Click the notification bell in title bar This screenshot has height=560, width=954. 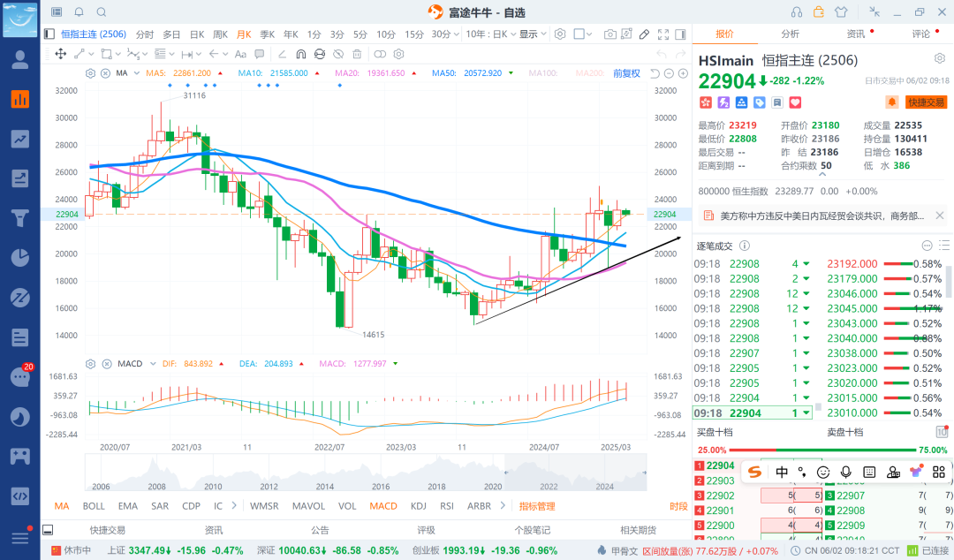click(x=79, y=12)
